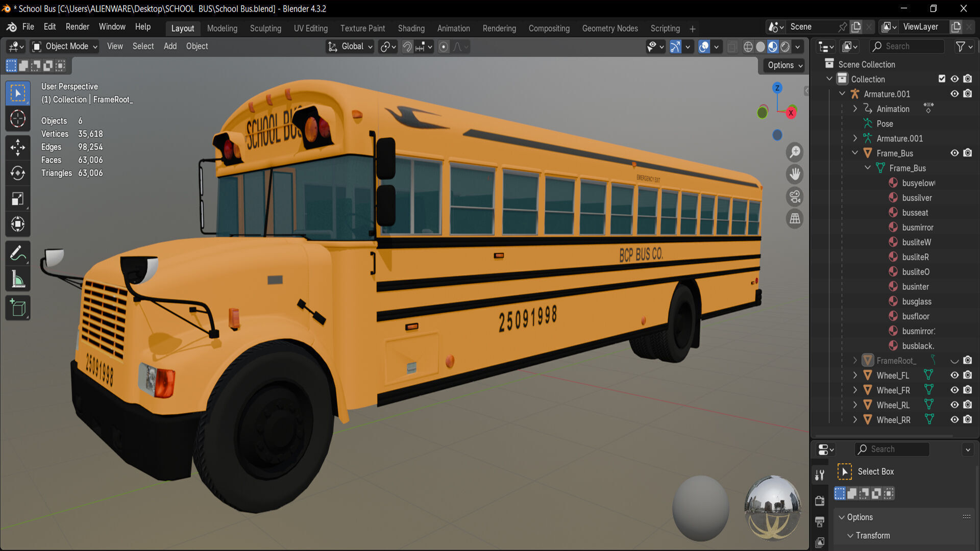Select the Measure tool
Image resolution: width=980 pixels, height=551 pixels.
[18, 279]
